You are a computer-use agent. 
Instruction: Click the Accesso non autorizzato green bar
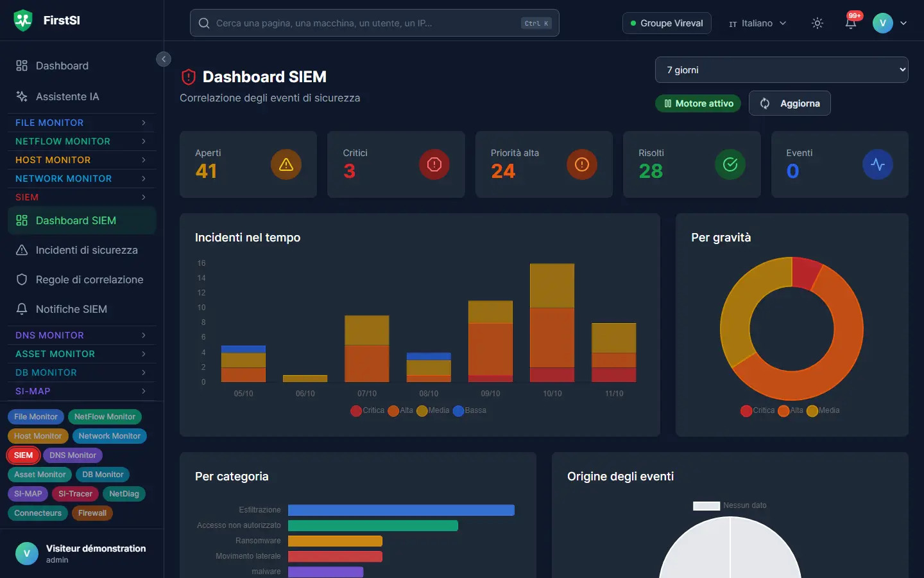[x=373, y=525]
